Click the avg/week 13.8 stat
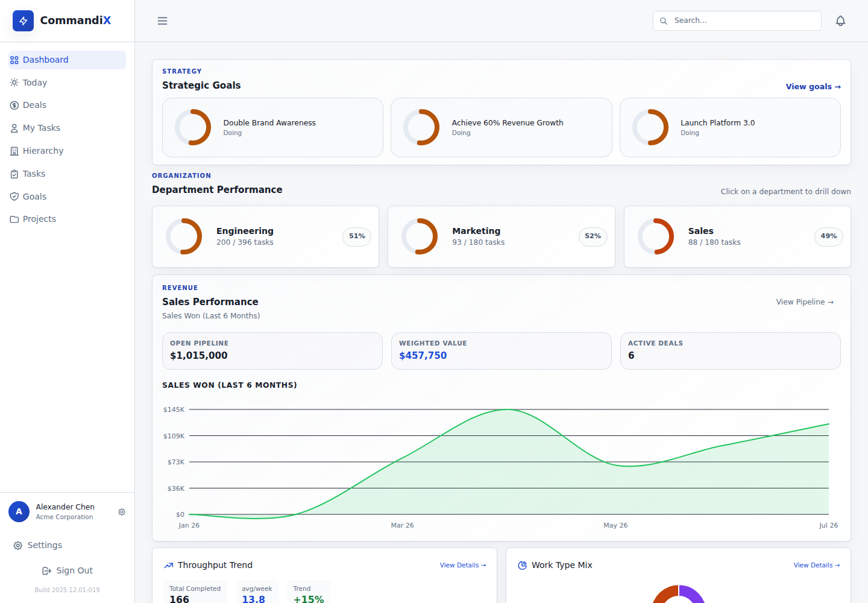Screen dimensions: 868x603 point(257,592)
